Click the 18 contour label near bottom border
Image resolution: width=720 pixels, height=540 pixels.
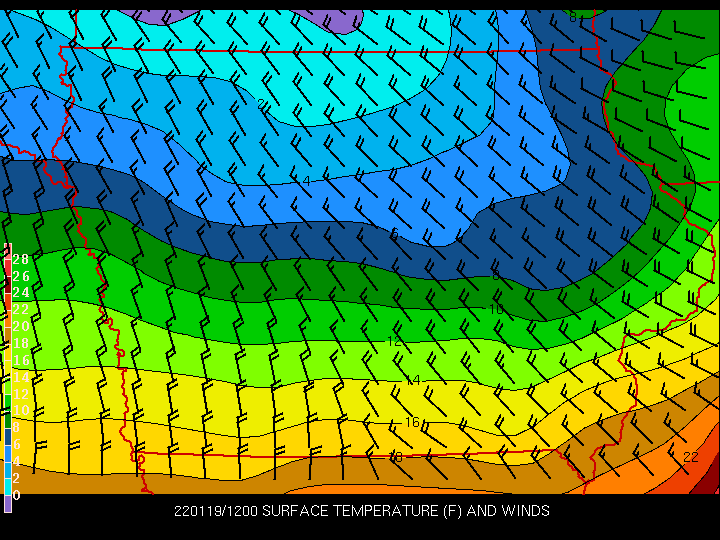(x=395, y=457)
